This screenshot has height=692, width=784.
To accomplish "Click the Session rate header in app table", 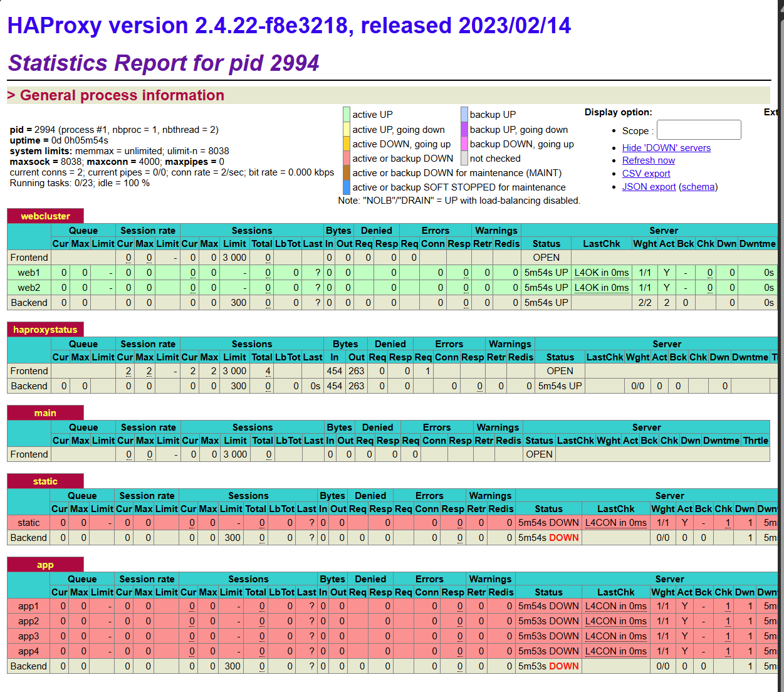I will [x=147, y=579].
